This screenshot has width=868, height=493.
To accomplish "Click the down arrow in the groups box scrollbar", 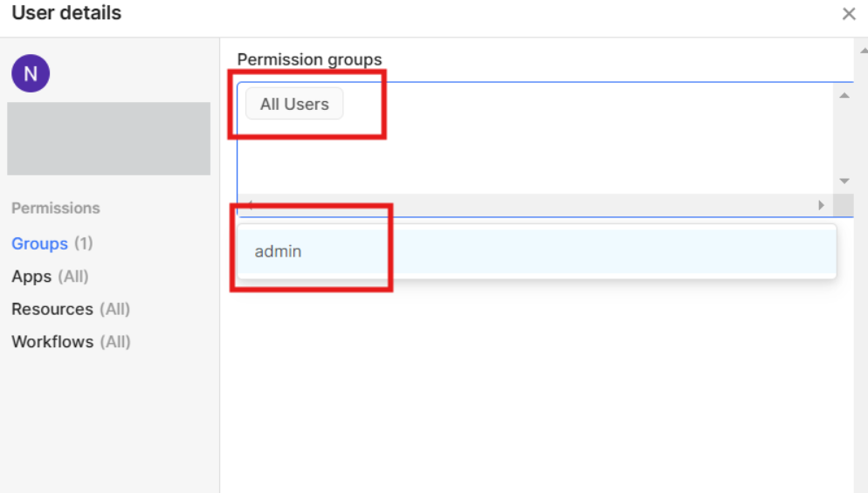I will pyautogui.click(x=844, y=181).
